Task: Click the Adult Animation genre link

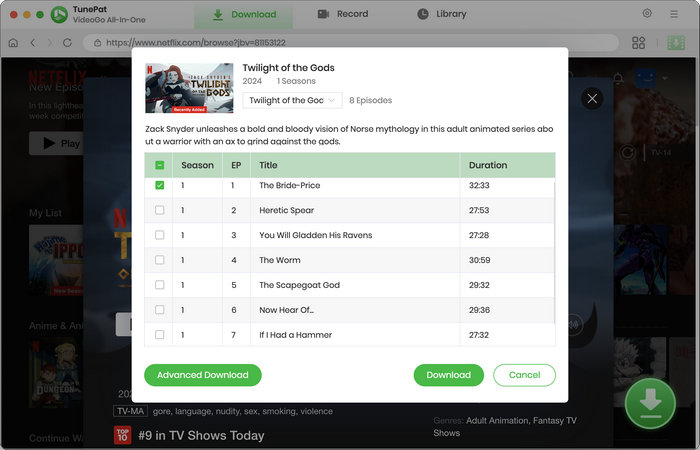Action: coord(496,421)
